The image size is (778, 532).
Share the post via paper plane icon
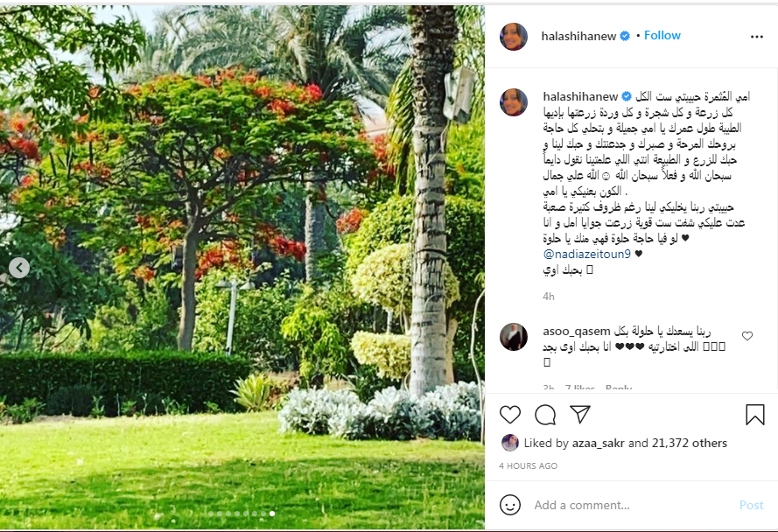(x=579, y=414)
